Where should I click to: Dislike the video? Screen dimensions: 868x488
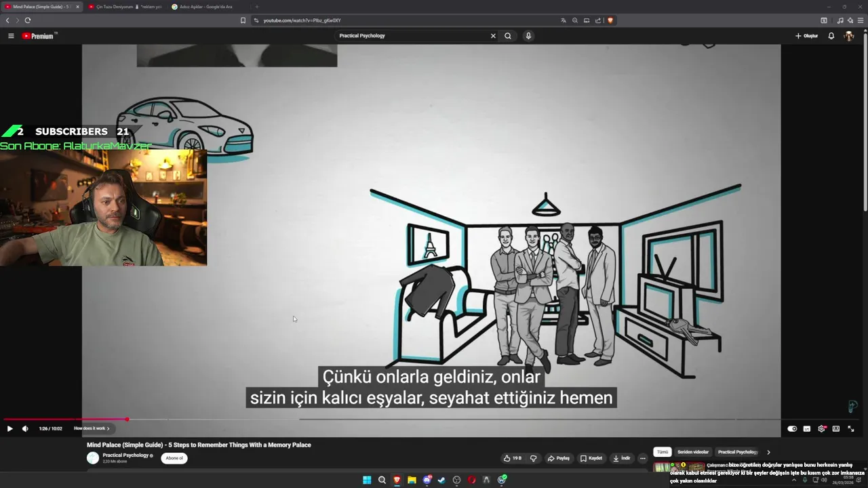click(x=533, y=458)
